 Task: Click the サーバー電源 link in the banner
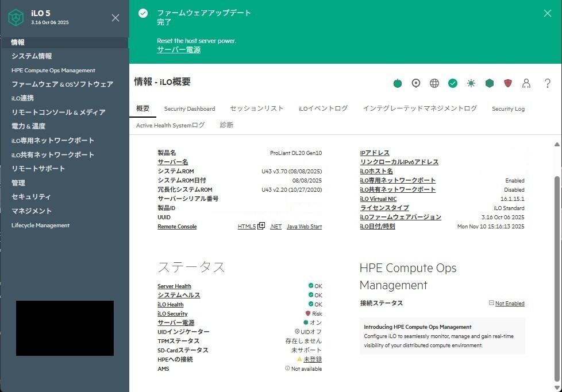pyautogui.click(x=179, y=50)
